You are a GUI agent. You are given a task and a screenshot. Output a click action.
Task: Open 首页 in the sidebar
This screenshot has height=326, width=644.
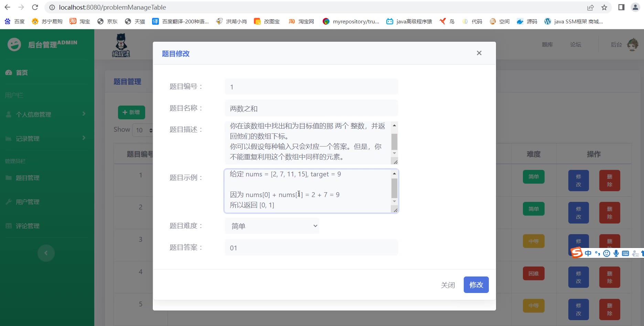[22, 73]
